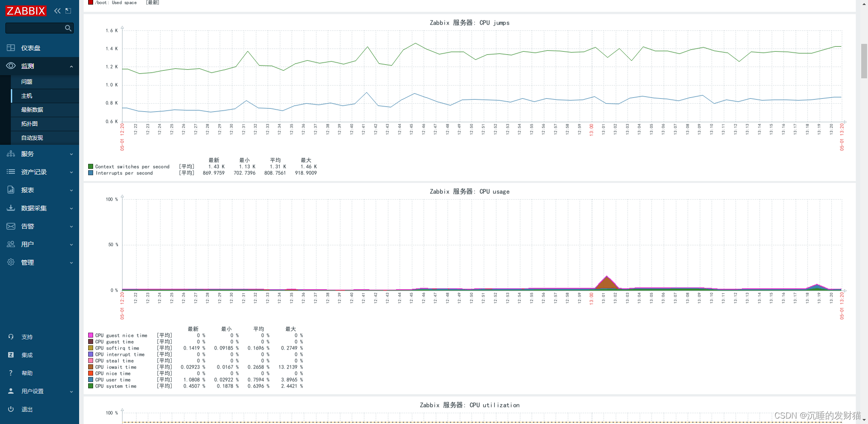This screenshot has width=868, height=424.
Task: Toggle sidebar hide mode icon
Action: click(x=68, y=11)
